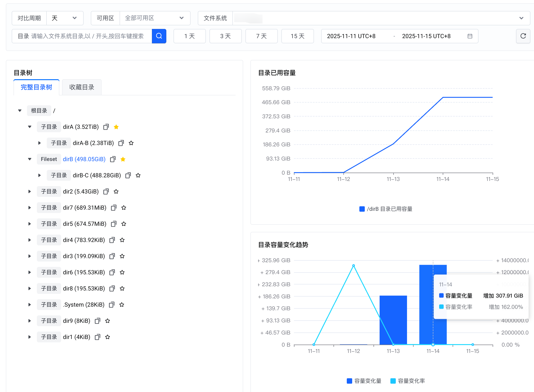This screenshot has width=534, height=392.
Task: Open the 全部可用区 availability zone dropdown
Action: coord(155,18)
